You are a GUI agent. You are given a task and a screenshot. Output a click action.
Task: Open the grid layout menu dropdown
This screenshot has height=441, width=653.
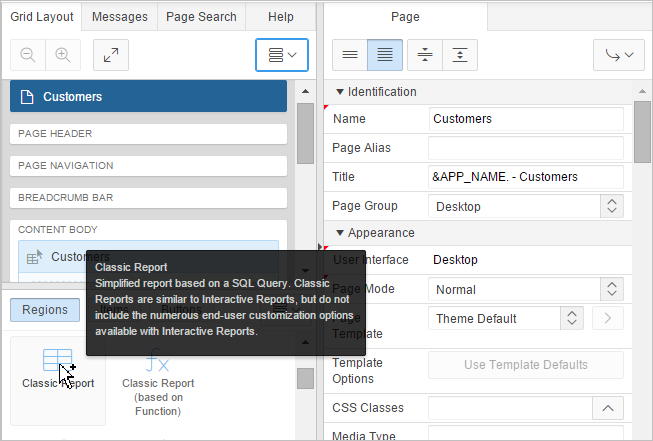click(282, 55)
